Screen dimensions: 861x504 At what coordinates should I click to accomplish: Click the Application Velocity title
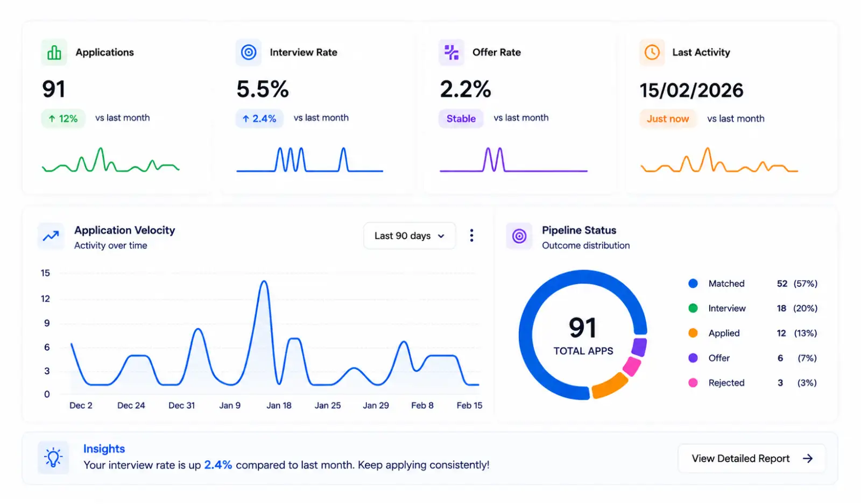[x=125, y=230]
